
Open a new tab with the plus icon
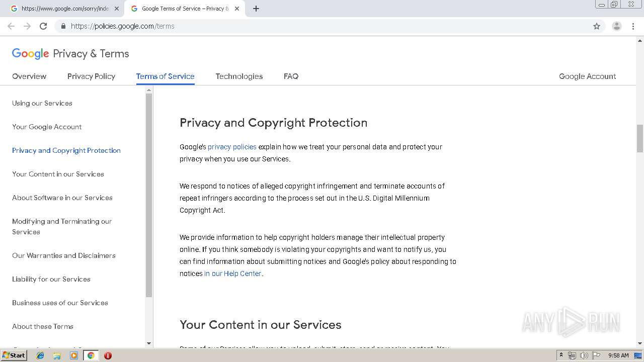(256, 9)
